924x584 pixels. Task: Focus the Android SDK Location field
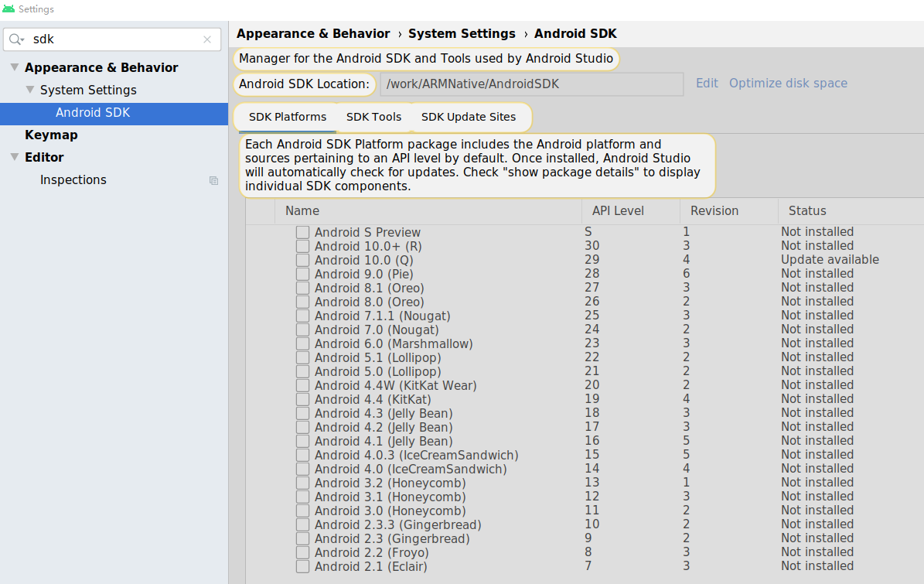(x=531, y=84)
